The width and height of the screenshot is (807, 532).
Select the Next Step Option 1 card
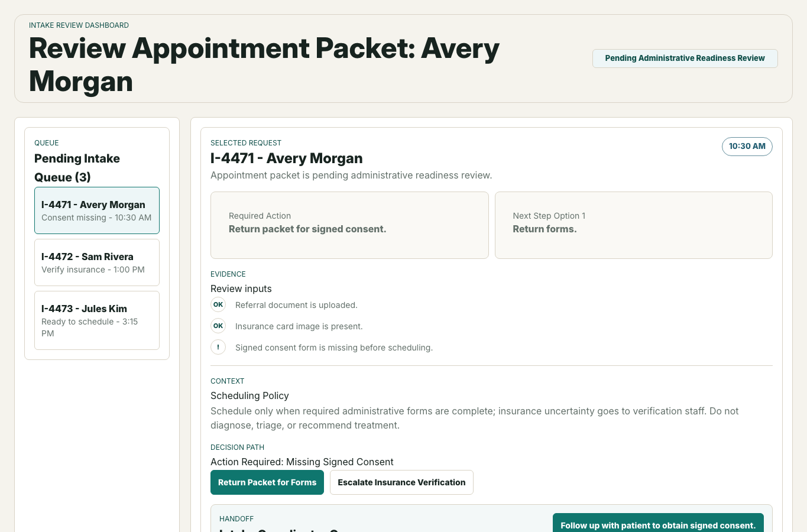click(x=633, y=225)
